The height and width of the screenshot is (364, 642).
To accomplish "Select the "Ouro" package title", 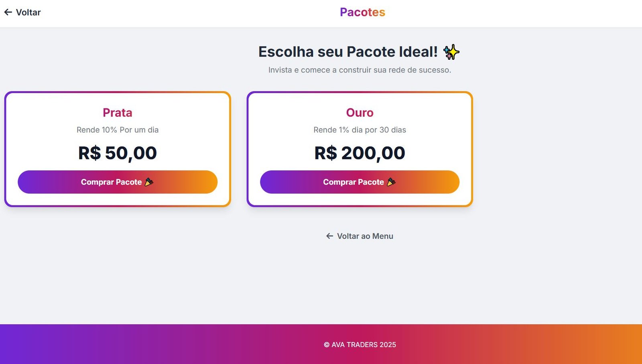I will pyautogui.click(x=360, y=112).
